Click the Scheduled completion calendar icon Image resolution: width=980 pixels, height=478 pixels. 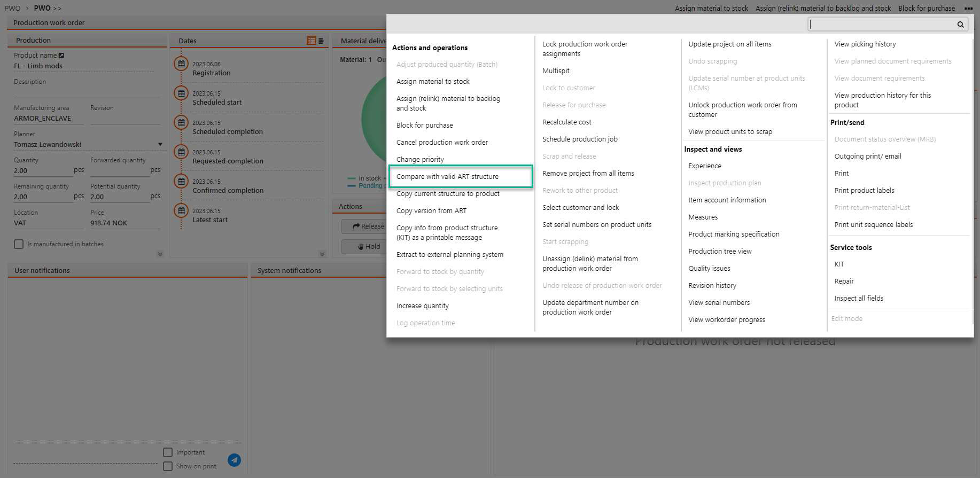click(182, 123)
